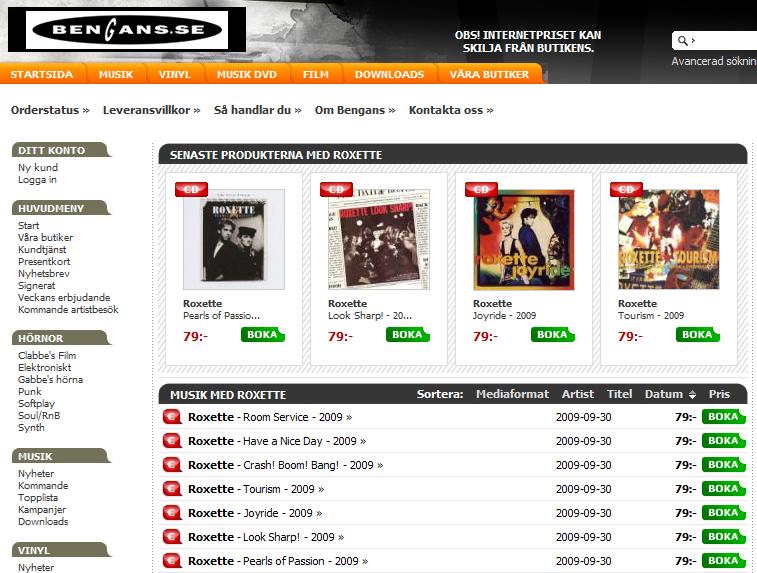757x573 pixels.
Task: Click red CD icon beside Look Sharp! row
Action: (x=172, y=537)
